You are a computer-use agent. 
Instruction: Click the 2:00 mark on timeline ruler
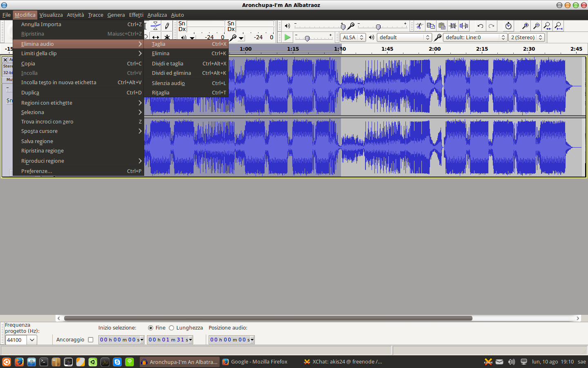pos(434,49)
